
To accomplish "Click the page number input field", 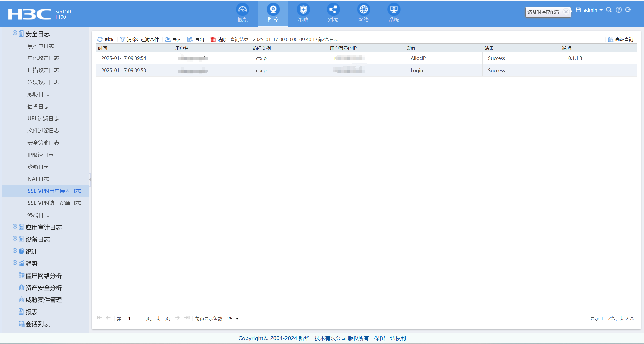I will tap(134, 319).
